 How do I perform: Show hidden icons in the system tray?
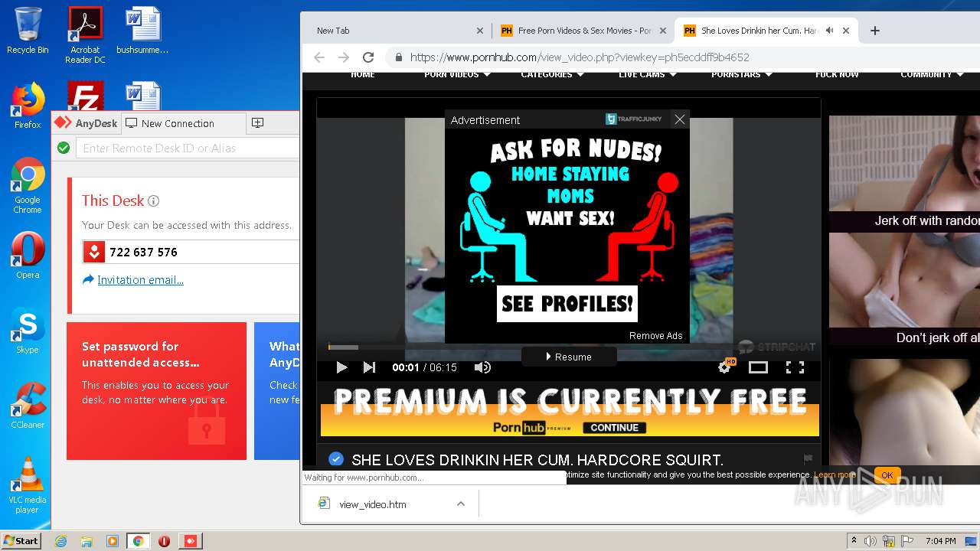click(x=853, y=541)
